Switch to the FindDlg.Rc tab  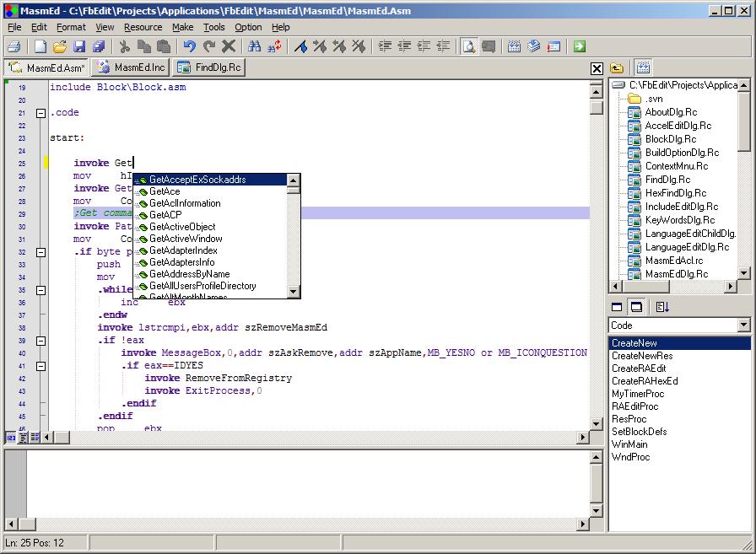point(208,67)
